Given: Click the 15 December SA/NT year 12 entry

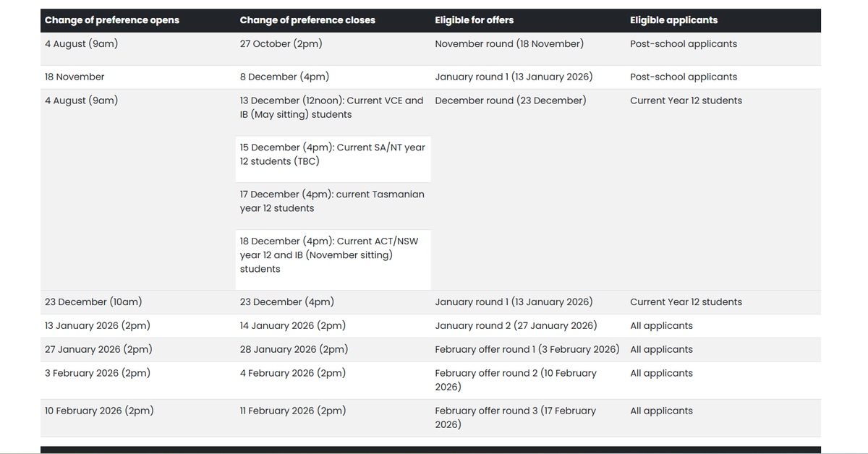Looking at the screenshot, I should (x=332, y=154).
